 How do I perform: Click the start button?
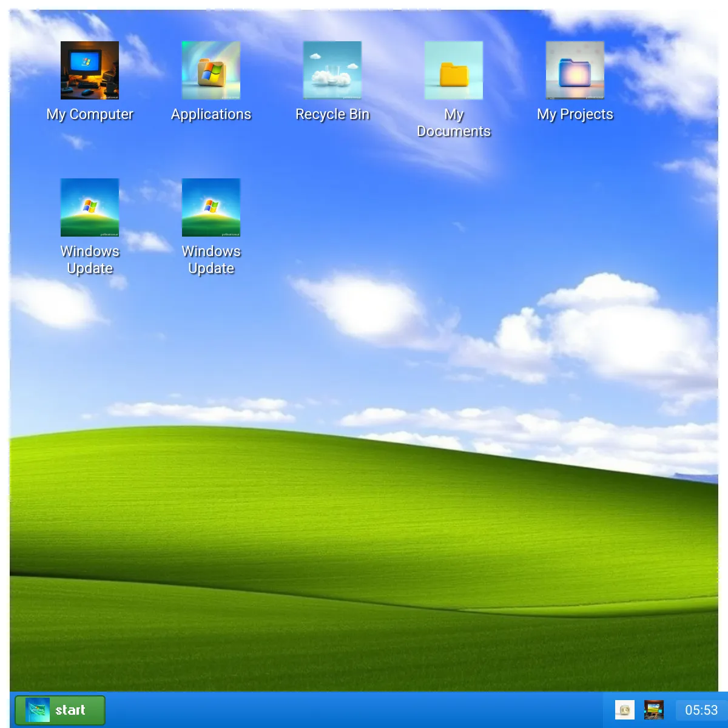[60, 710]
